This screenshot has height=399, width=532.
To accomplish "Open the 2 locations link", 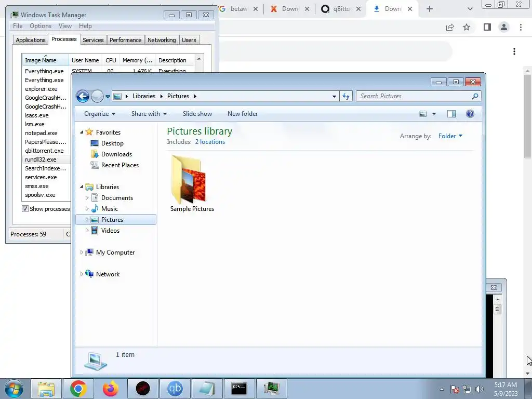I will (x=210, y=142).
